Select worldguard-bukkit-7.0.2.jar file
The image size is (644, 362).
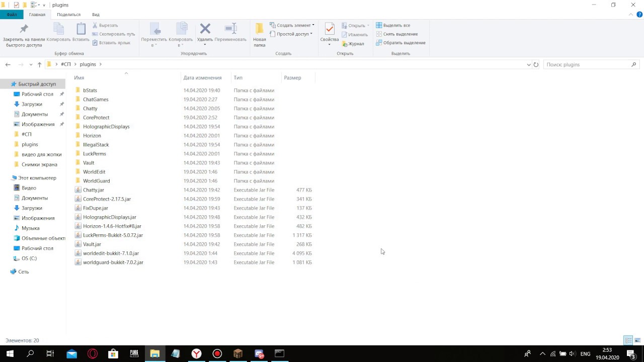[x=113, y=262]
